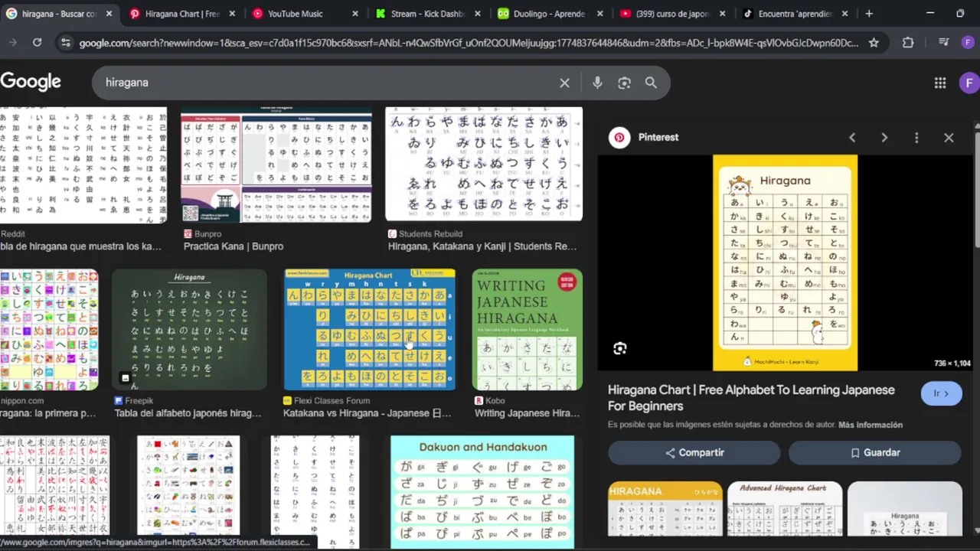The height and width of the screenshot is (551, 980).
Task: View site information icon in address bar
Action: coord(65,43)
